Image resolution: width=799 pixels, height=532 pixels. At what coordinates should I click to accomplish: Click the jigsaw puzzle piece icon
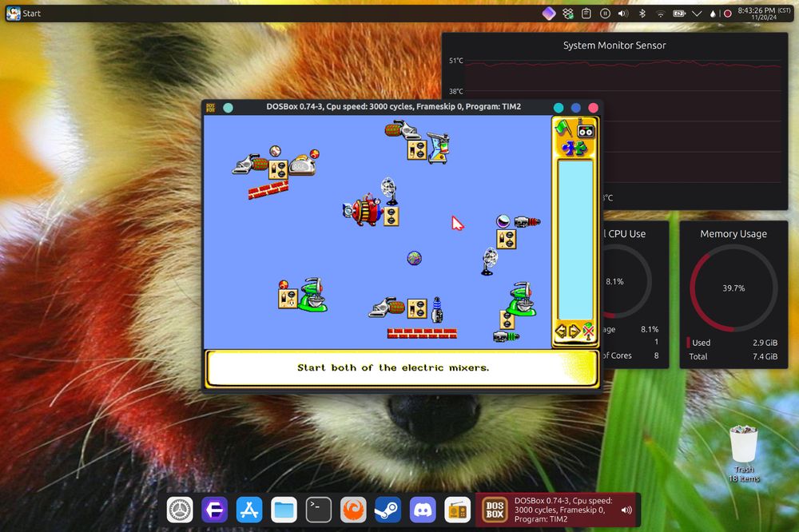[x=574, y=148]
